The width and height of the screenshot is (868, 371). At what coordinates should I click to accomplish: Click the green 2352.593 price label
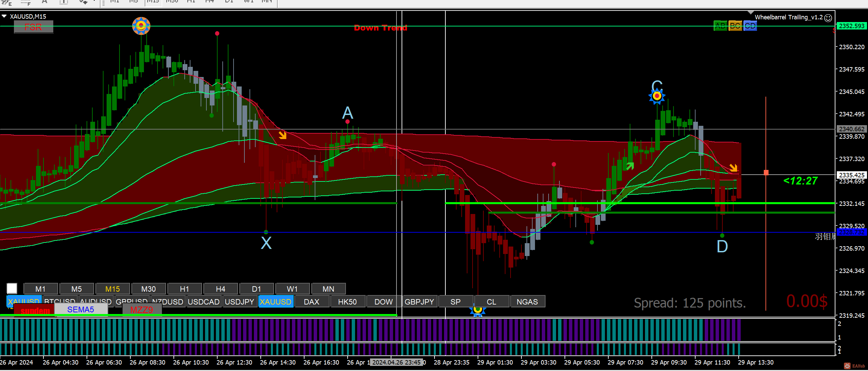pos(851,26)
